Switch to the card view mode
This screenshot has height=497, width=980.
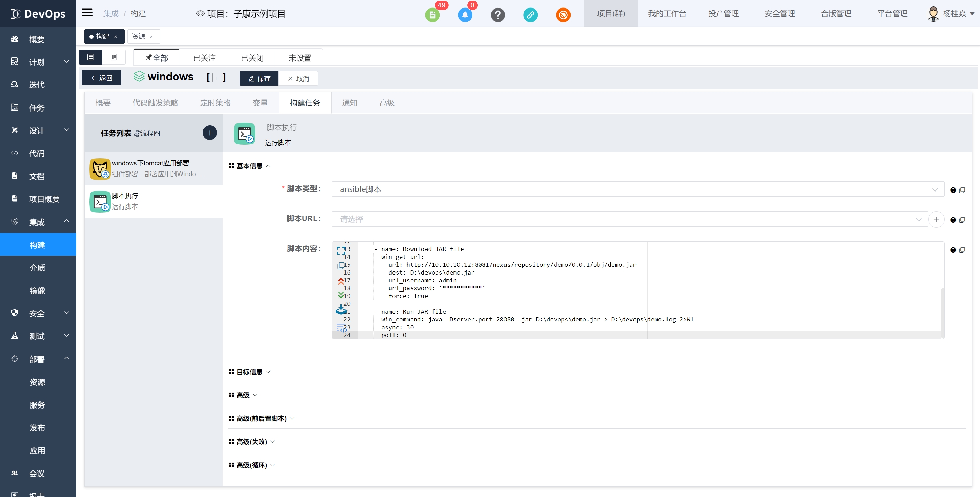pyautogui.click(x=114, y=57)
